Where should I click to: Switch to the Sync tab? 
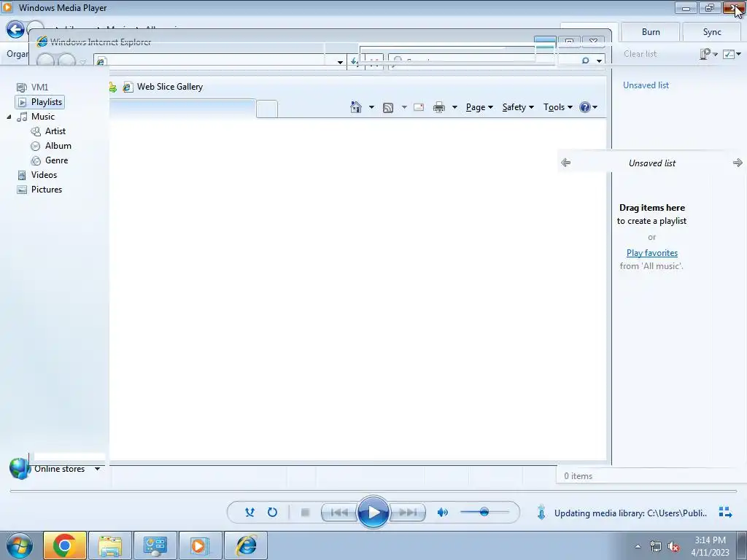(712, 32)
